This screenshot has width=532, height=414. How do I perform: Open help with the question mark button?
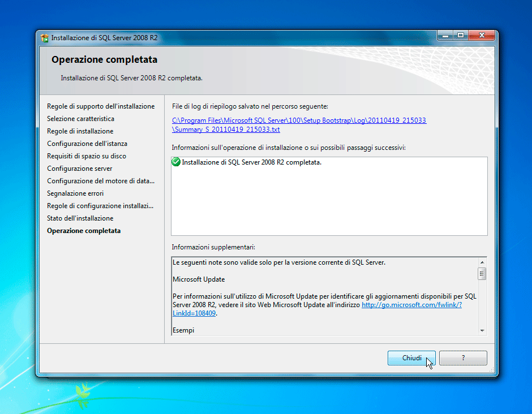pos(463,358)
